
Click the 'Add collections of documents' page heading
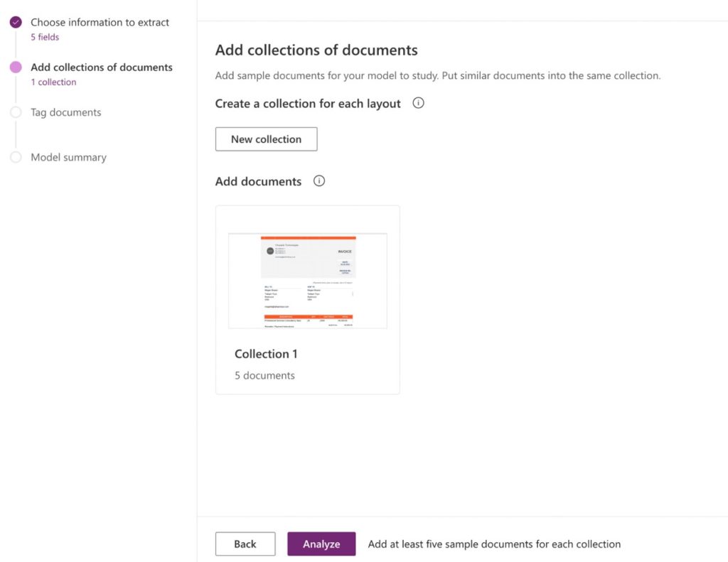point(316,50)
